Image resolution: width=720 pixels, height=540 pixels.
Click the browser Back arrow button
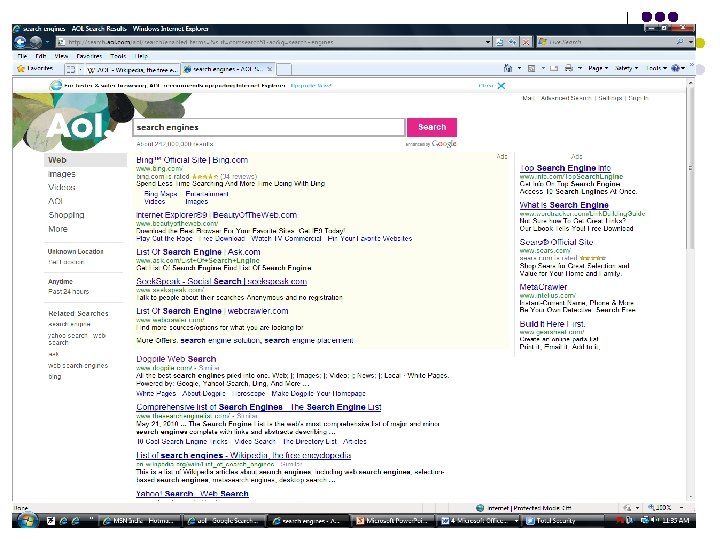point(21,42)
